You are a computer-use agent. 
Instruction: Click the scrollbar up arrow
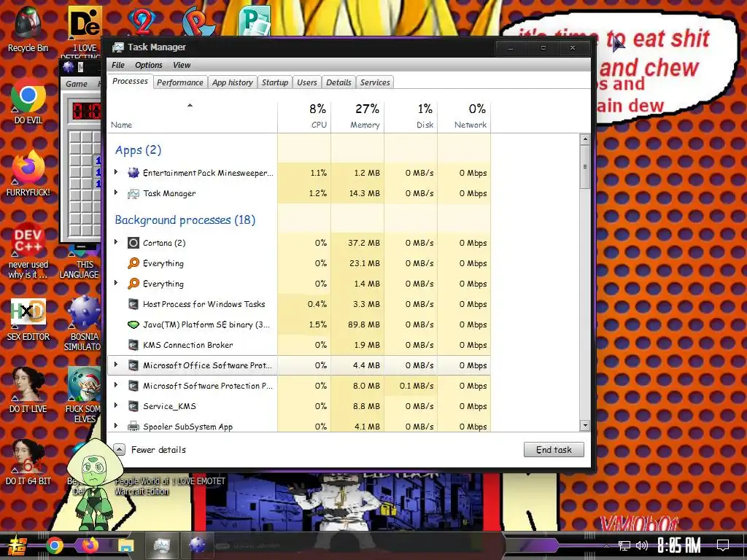coord(584,139)
